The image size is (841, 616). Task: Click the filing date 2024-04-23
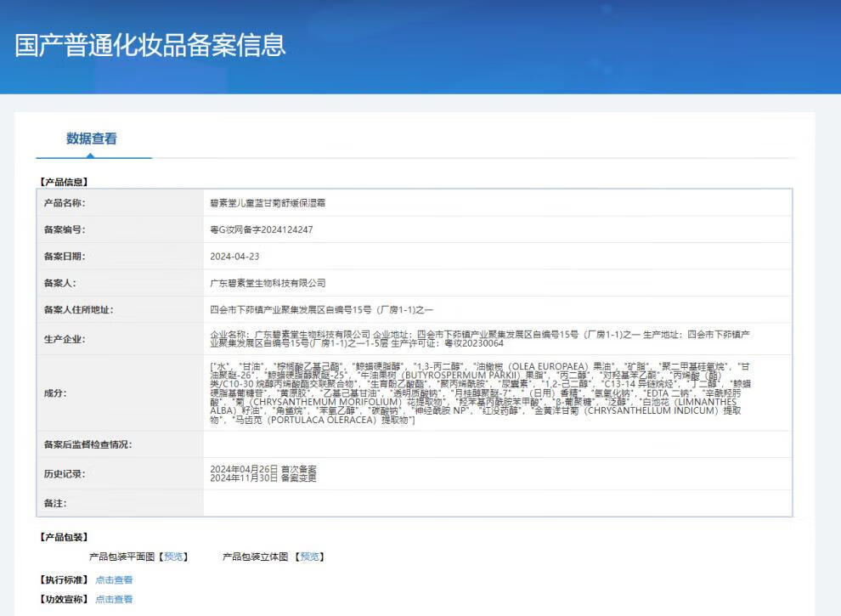[234, 256]
